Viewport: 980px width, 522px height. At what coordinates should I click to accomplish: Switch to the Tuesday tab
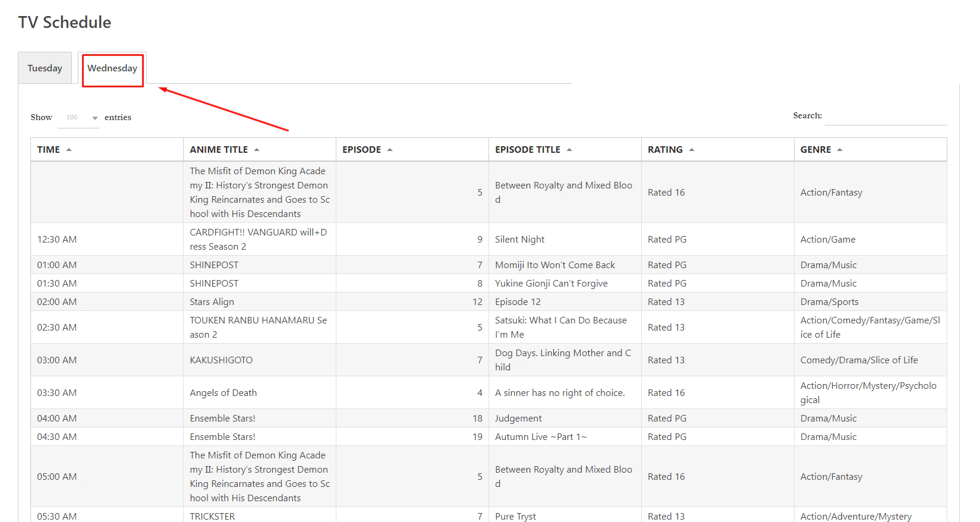45,68
